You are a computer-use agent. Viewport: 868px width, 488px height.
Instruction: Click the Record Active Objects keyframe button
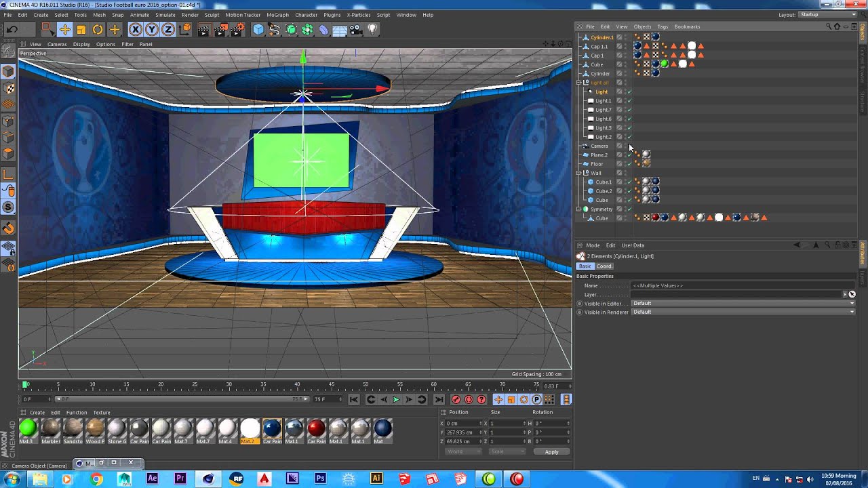(x=456, y=399)
